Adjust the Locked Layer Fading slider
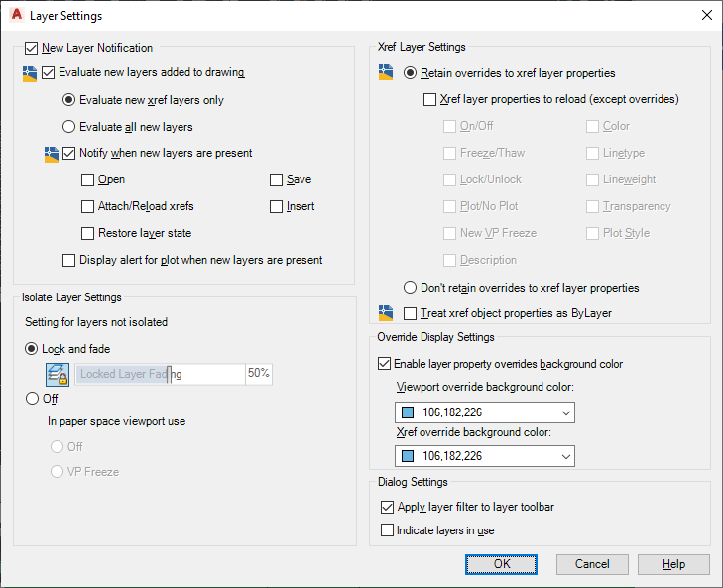 [170, 374]
